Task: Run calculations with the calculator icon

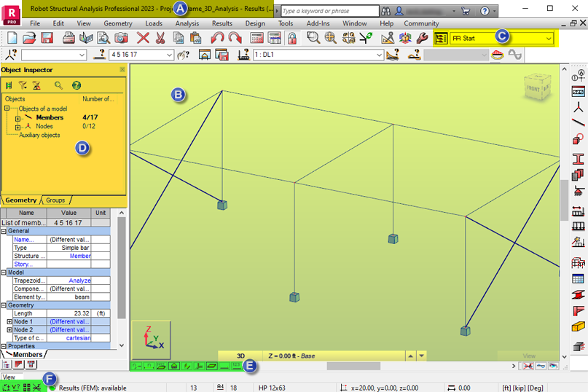Action: [x=257, y=38]
